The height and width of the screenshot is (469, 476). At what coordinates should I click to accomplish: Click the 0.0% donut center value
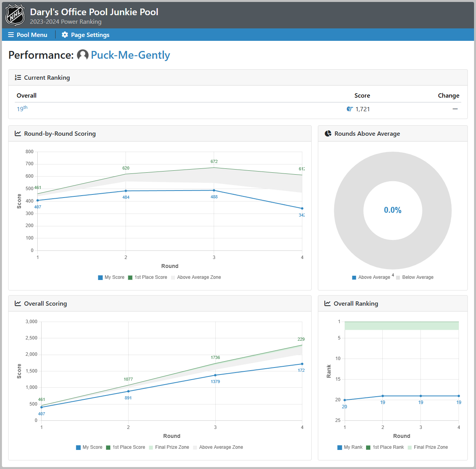click(x=393, y=210)
